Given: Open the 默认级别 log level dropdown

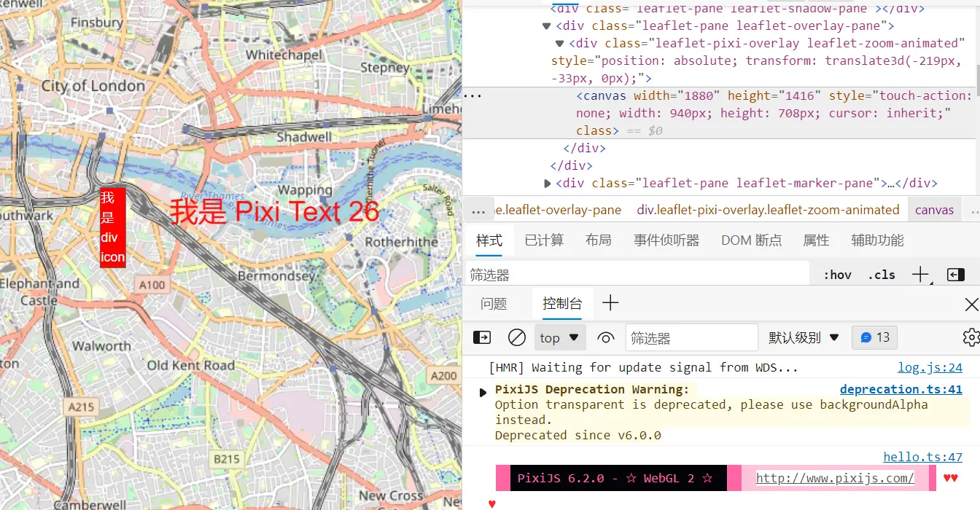Looking at the screenshot, I should point(804,338).
